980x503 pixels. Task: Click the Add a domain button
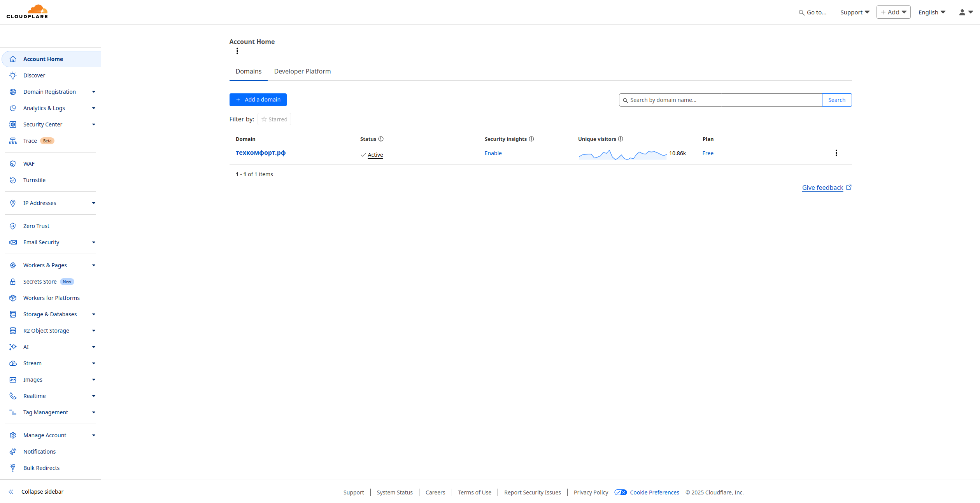[x=258, y=100]
